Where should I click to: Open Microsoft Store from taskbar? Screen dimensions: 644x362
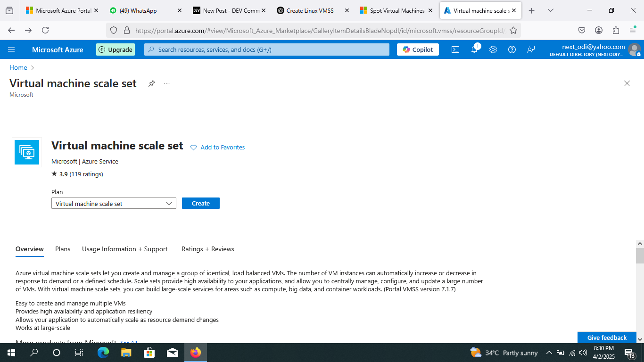click(x=149, y=353)
